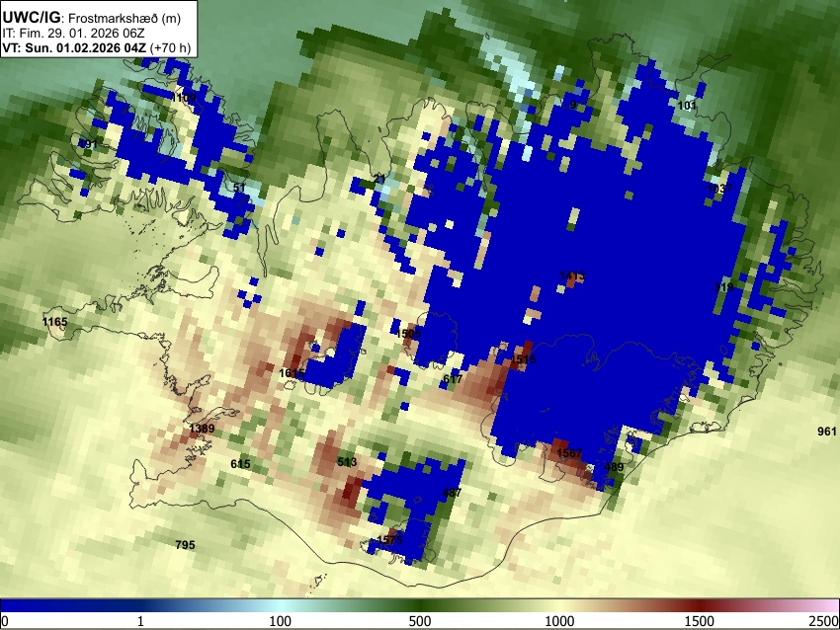Click the color scale tick label '0'
Image resolution: width=840 pixels, height=630 pixels.
point(5,621)
